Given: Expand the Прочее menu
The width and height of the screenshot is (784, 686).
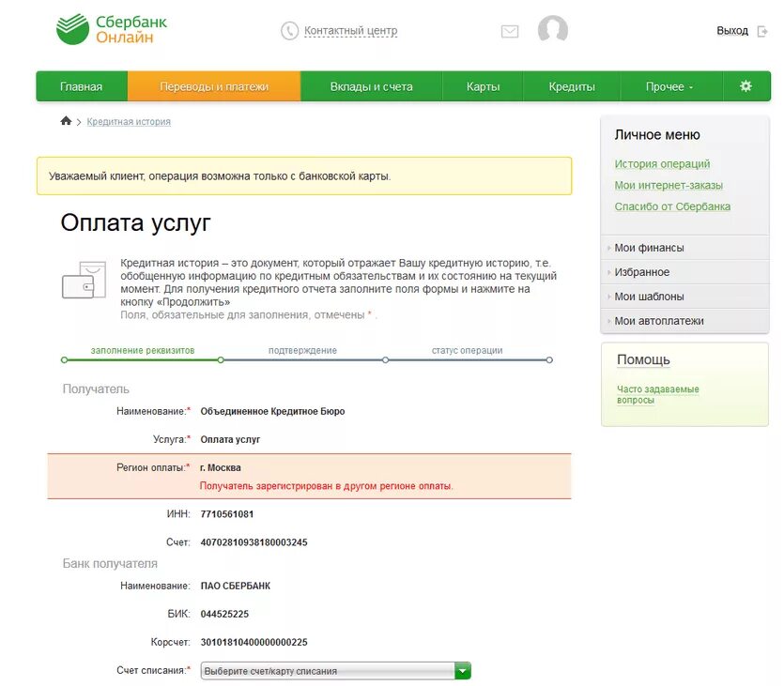Looking at the screenshot, I should [670, 86].
